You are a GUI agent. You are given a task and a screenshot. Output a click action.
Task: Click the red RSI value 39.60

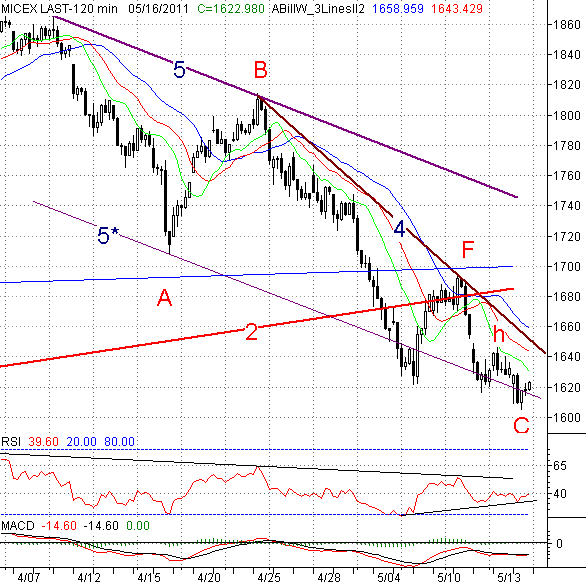coord(44,441)
